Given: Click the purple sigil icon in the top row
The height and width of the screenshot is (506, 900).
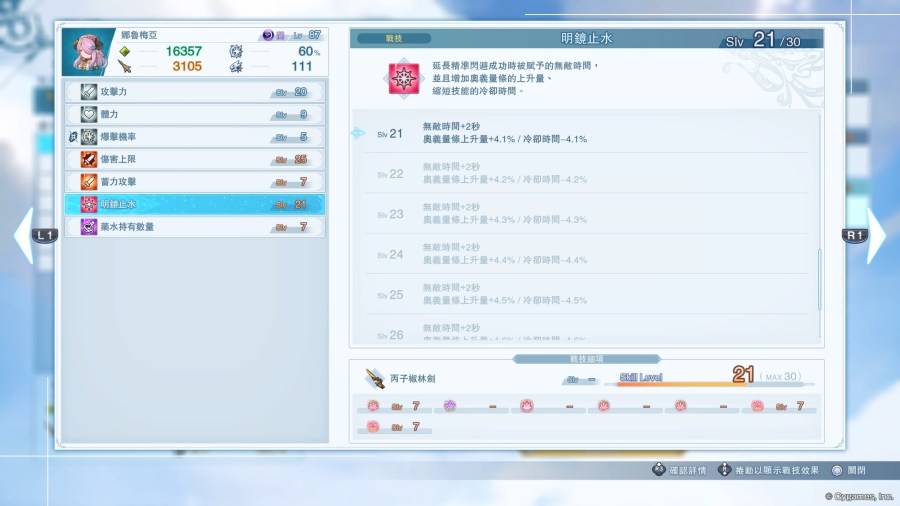Looking at the screenshot, I should [449, 406].
